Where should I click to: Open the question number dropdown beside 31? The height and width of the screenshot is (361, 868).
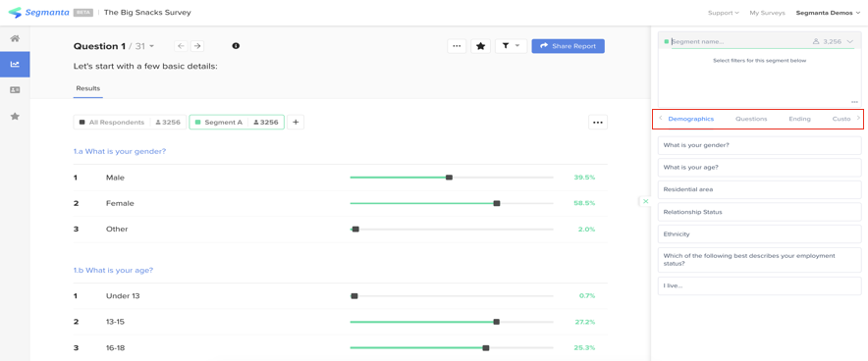point(152,46)
